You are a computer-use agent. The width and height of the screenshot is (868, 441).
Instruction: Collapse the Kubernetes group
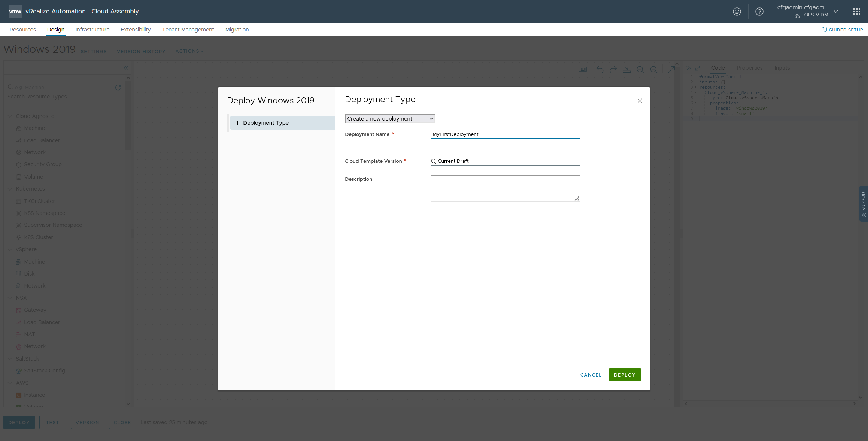click(10, 189)
